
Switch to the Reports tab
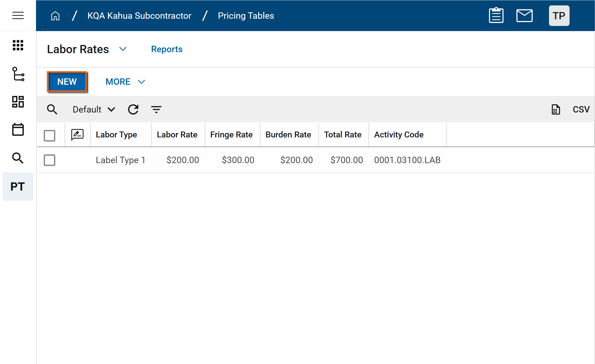click(167, 49)
